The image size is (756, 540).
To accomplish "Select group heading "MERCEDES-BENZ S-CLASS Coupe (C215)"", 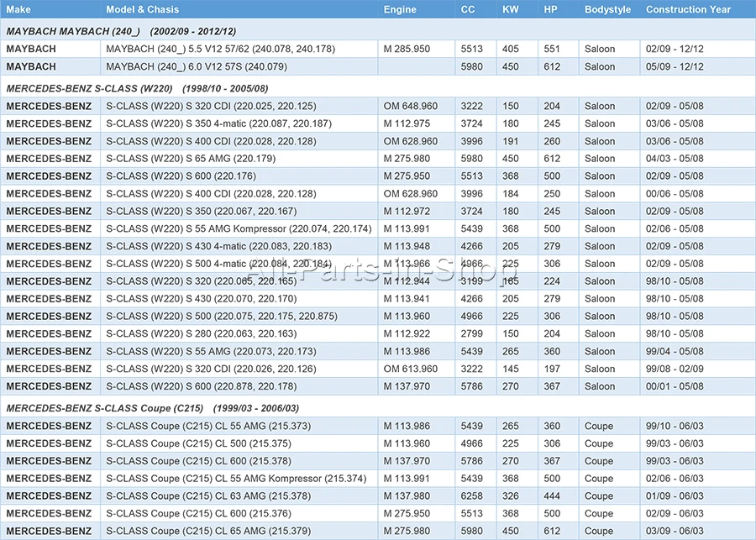I will (x=105, y=408).
